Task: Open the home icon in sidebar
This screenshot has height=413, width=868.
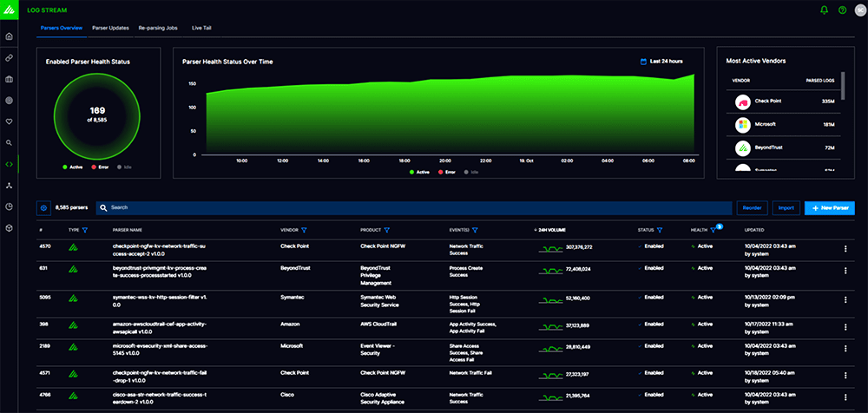Action: coord(9,36)
